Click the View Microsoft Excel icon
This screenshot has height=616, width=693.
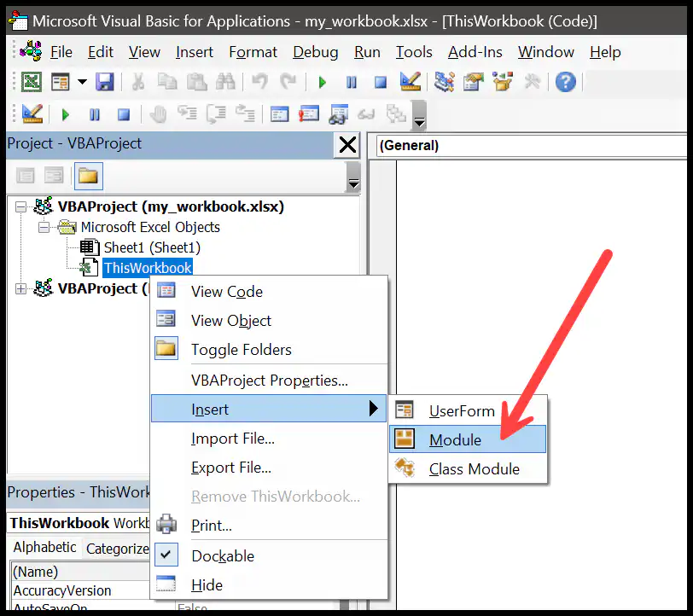(32, 82)
